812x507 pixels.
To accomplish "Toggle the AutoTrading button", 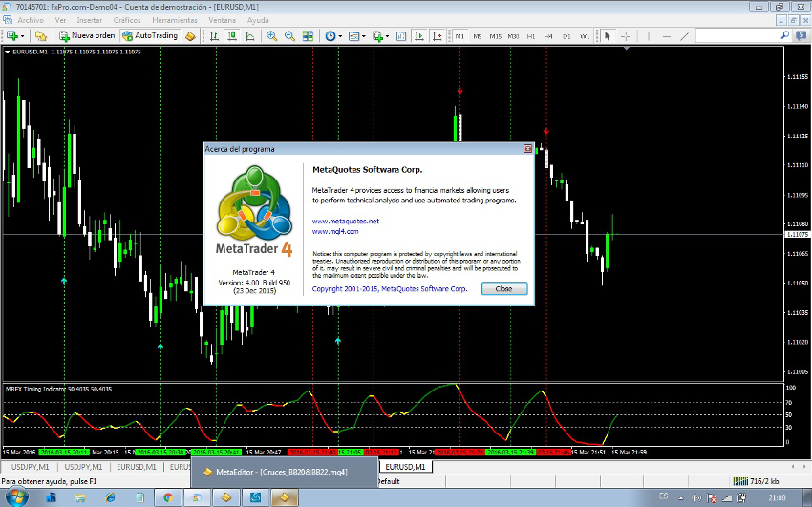I will [x=150, y=36].
